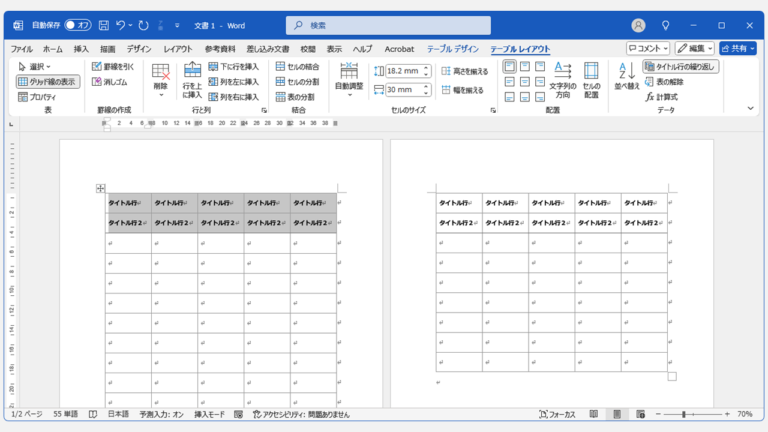Switch to the 校閲 tab
Viewport: 768px width, 432px height.
[308, 49]
